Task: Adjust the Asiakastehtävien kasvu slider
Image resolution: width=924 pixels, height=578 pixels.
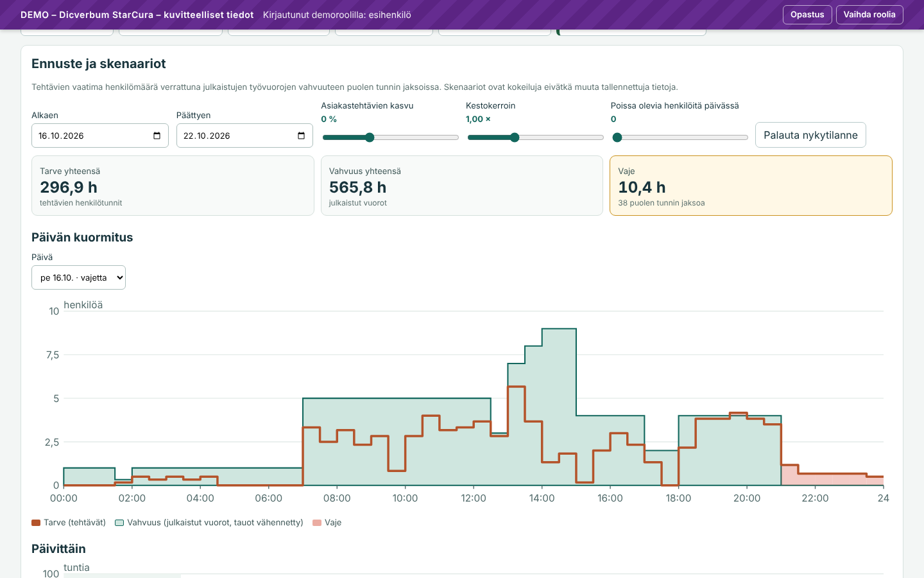Action: (x=390, y=137)
